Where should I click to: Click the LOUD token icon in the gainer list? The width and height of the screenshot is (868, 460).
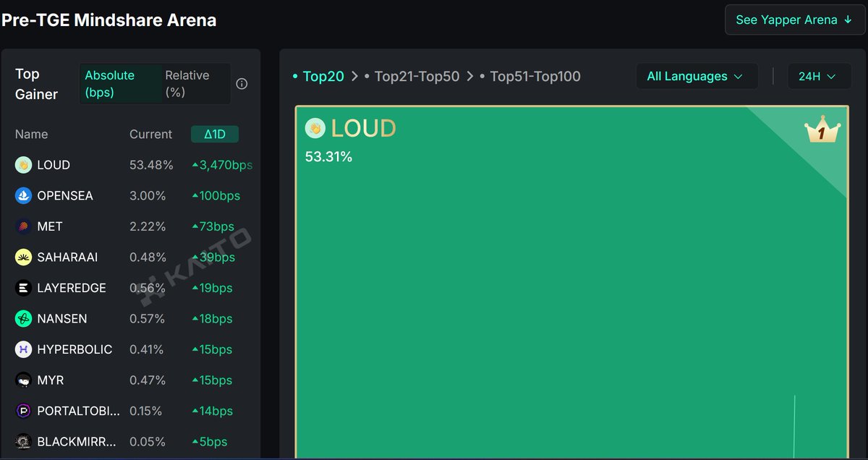coord(23,165)
